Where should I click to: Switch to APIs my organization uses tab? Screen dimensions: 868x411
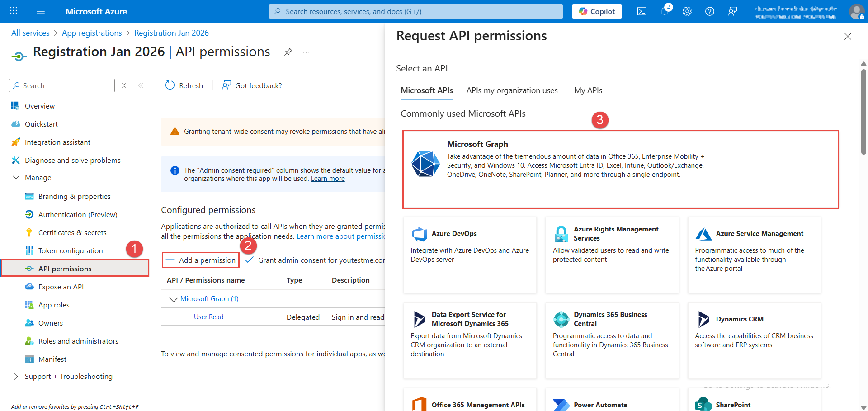tap(512, 90)
